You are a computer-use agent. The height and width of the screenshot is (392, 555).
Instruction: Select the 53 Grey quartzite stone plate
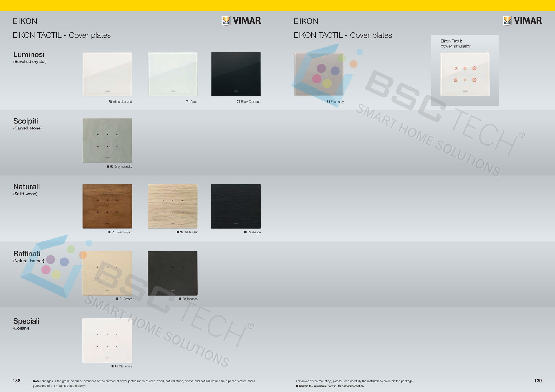click(107, 141)
